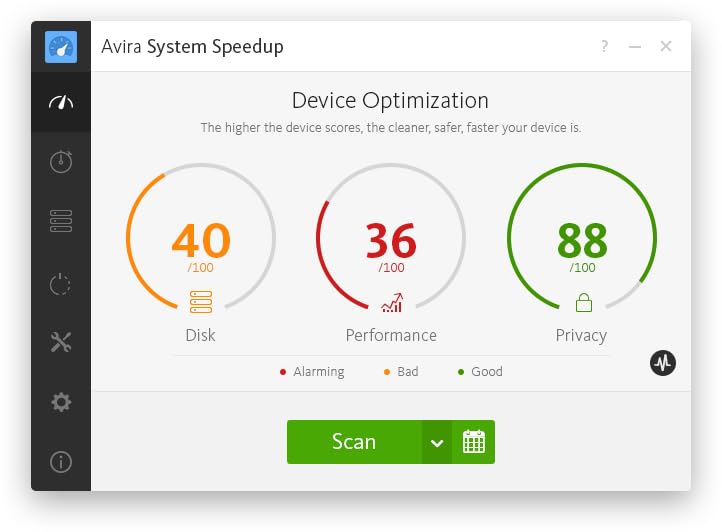Screen dimensions: 722x532
Task: Start the green Scan button
Action: 354,442
